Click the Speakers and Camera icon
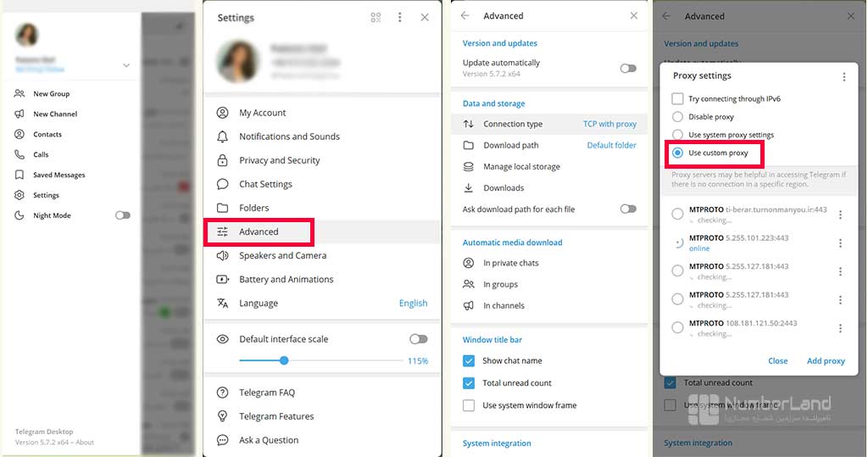The height and width of the screenshot is (457, 868). tap(223, 256)
